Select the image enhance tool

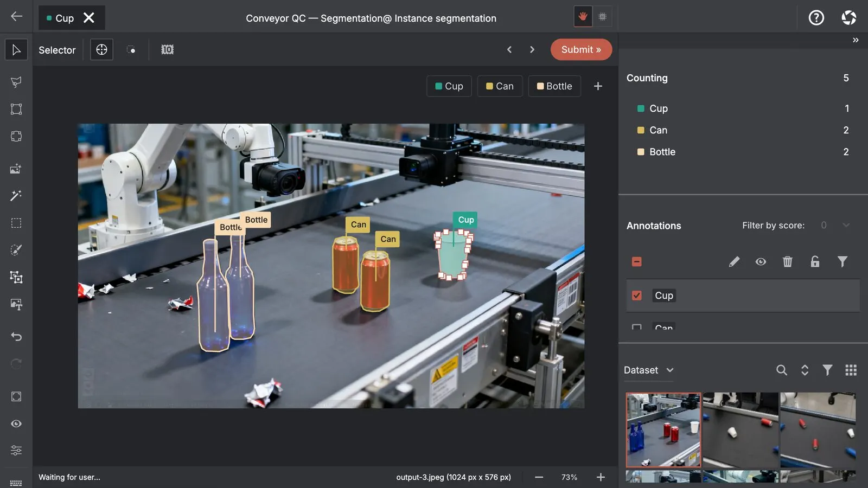point(16,169)
